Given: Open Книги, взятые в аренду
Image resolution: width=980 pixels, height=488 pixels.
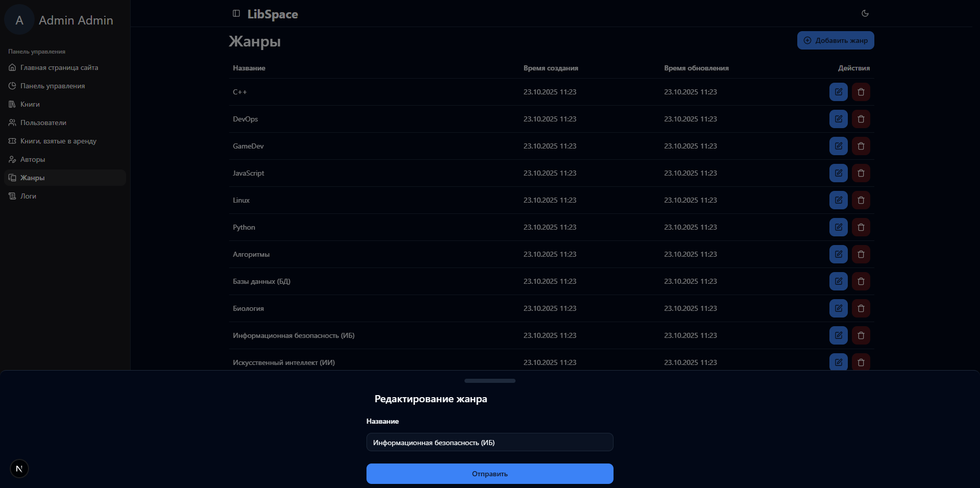Looking at the screenshot, I should pyautogui.click(x=58, y=141).
